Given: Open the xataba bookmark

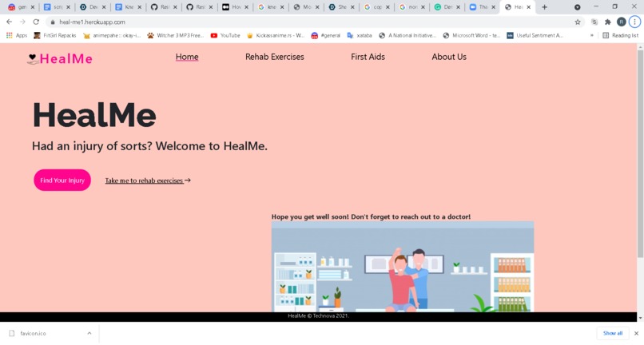Looking at the screenshot, I should click(x=360, y=35).
